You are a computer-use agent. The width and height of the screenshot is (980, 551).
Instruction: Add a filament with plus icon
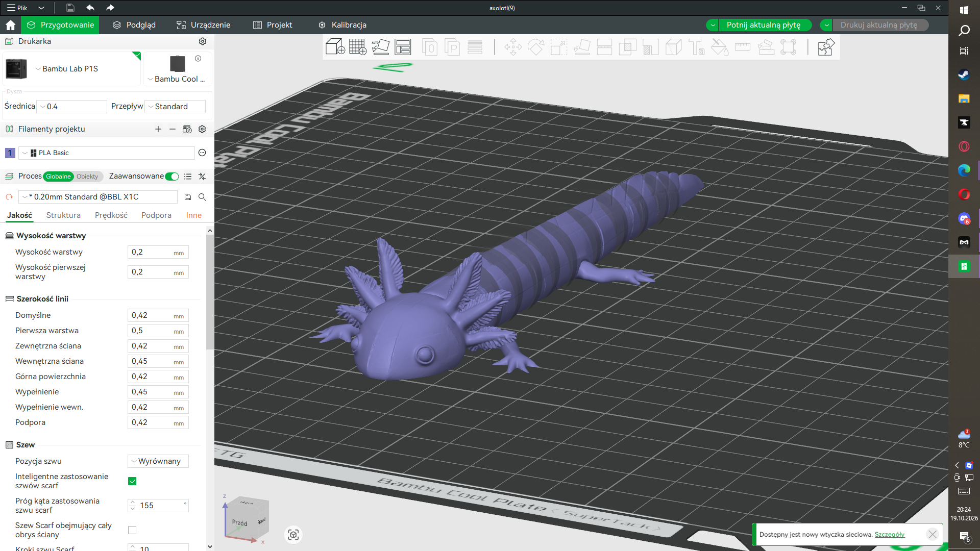click(x=158, y=129)
